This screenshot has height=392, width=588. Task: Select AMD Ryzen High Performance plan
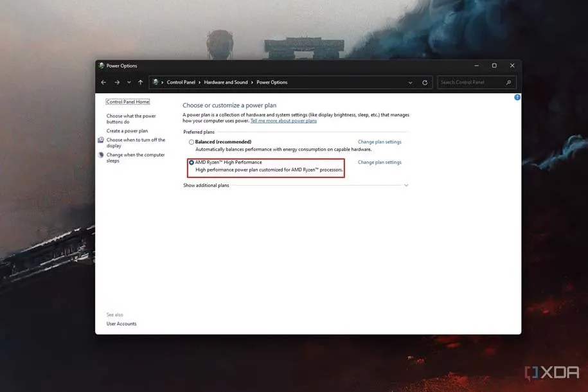point(192,163)
